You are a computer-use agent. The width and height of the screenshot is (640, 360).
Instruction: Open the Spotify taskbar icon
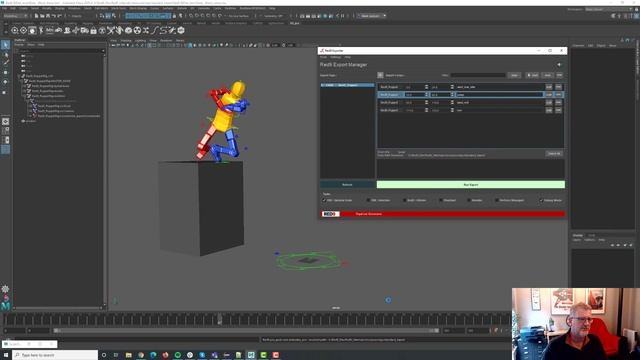[x=178, y=355]
